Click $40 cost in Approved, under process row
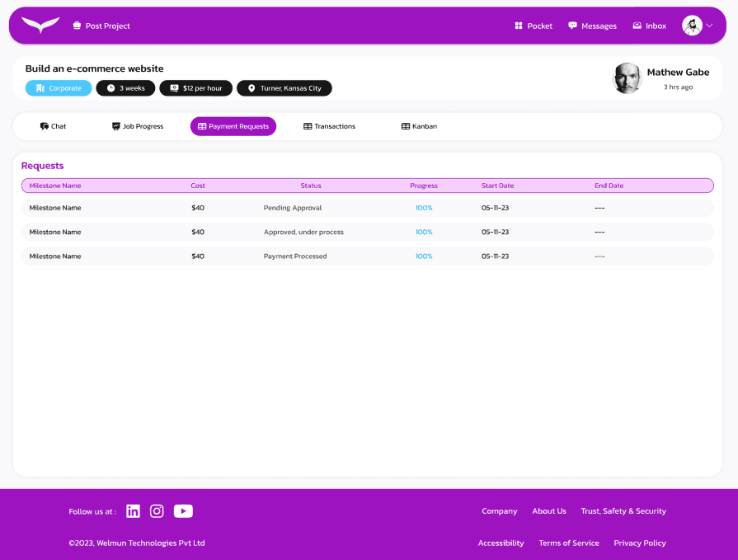738x560 pixels. (198, 232)
